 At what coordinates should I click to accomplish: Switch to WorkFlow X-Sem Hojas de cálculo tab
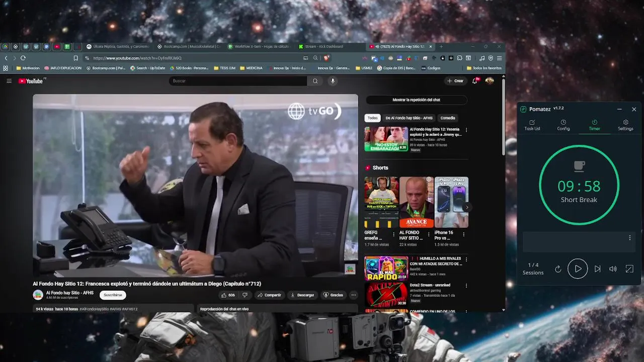pos(259,46)
